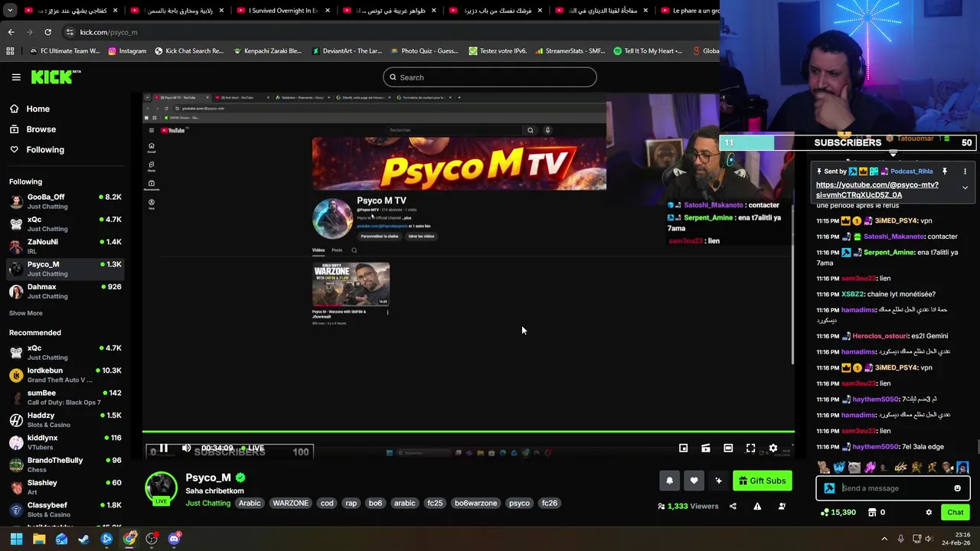The image size is (980, 551).
Task: Open Instagram bookmark
Action: click(126, 51)
